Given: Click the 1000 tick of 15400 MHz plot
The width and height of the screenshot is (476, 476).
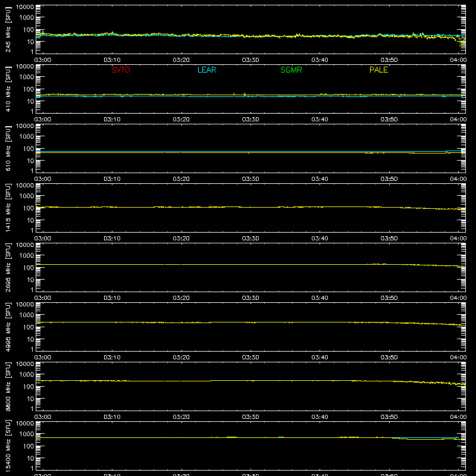Looking at the screenshot, I should click(x=27, y=434).
